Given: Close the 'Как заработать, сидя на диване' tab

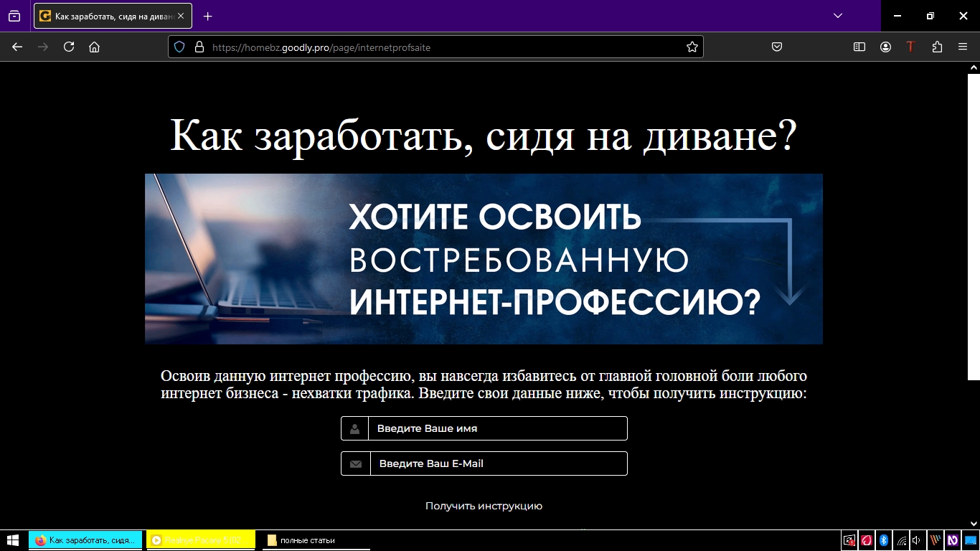Looking at the screenshot, I should pyautogui.click(x=181, y=16).
